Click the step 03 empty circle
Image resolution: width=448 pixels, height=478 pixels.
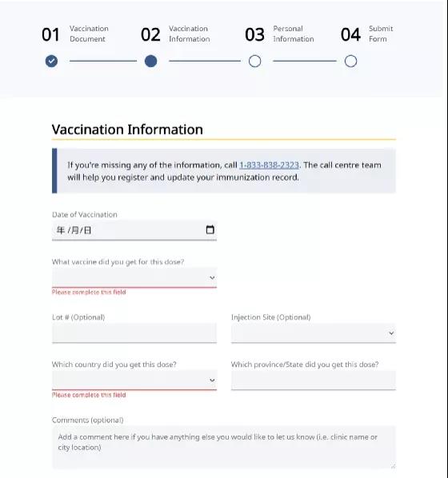coord(255,61)
